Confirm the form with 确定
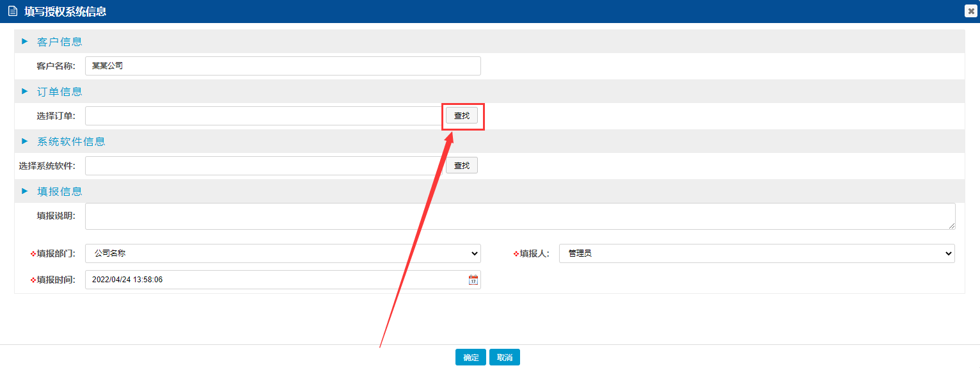This screenshot has height=368, width=980. [x=471, y=358]
